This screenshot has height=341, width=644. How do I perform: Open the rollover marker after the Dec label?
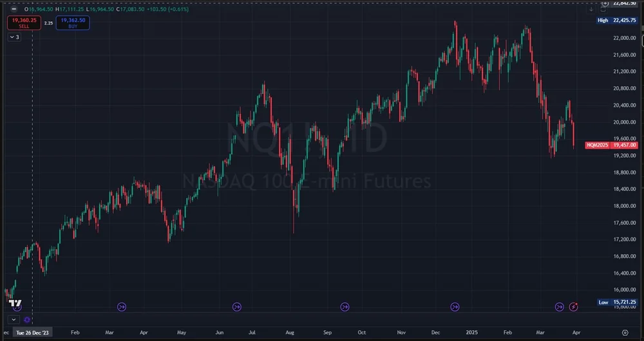pos(455,306)
